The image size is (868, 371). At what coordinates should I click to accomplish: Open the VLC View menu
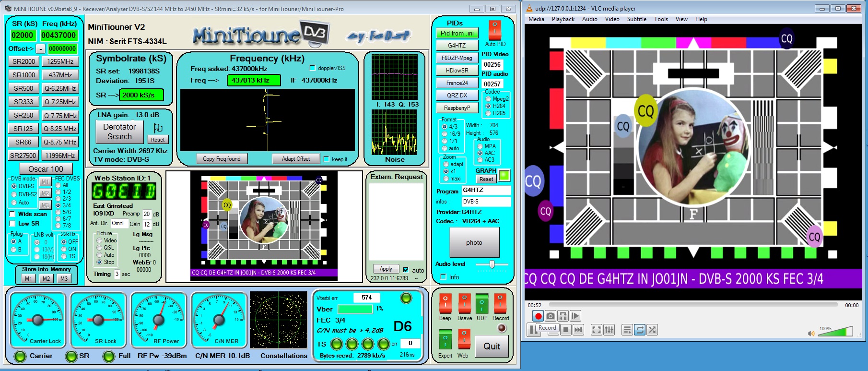(x=681, y=19)
